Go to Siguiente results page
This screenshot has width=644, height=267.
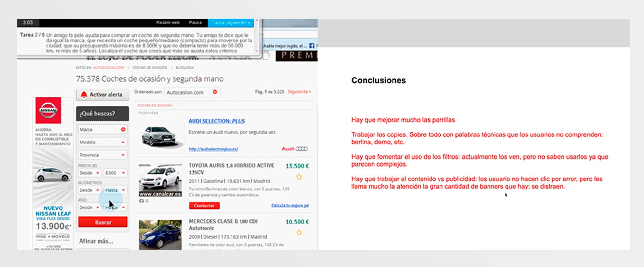coord(299,92)
